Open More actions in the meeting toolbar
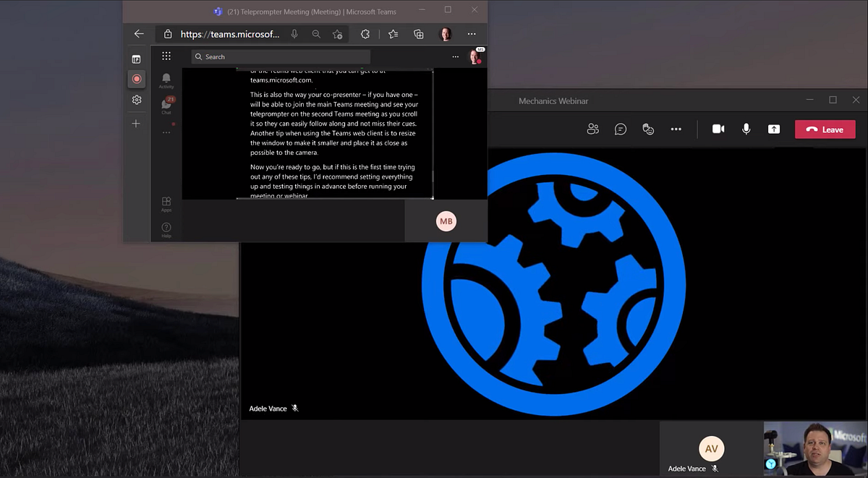The height and width of the screenshot is (478, 868). pos(676,129)
